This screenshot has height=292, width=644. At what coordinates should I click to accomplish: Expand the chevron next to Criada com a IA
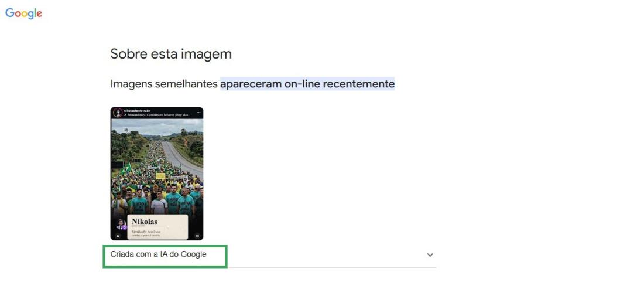[x=430, y=255]
